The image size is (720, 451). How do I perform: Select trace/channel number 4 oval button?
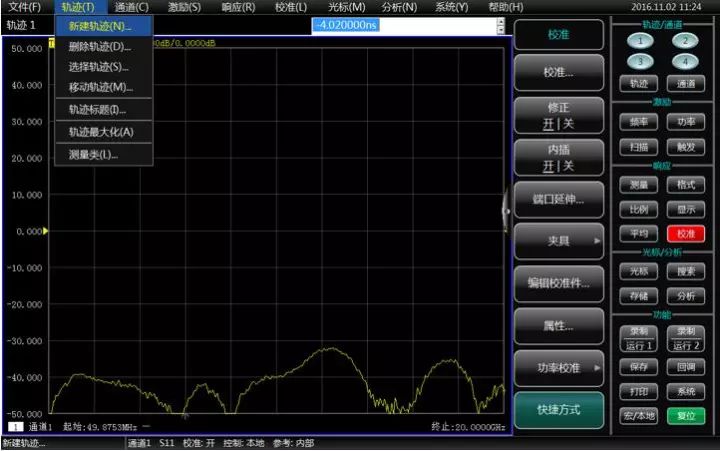pos(684,62)
